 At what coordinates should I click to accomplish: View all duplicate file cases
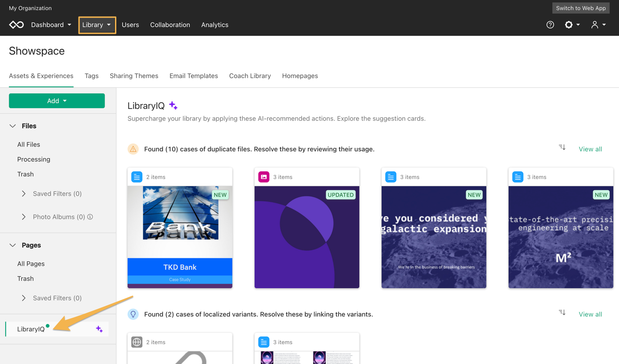pyautogui.click(x=590, y=149)
